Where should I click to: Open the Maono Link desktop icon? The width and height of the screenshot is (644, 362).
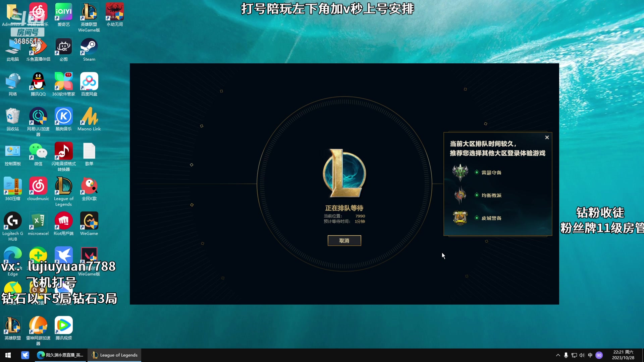(89, 120)
